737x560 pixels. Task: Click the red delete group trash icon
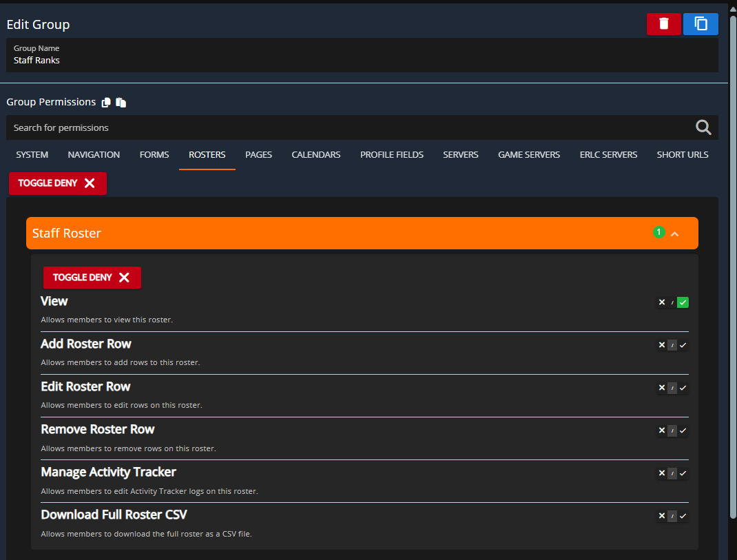tap(663, 24)
